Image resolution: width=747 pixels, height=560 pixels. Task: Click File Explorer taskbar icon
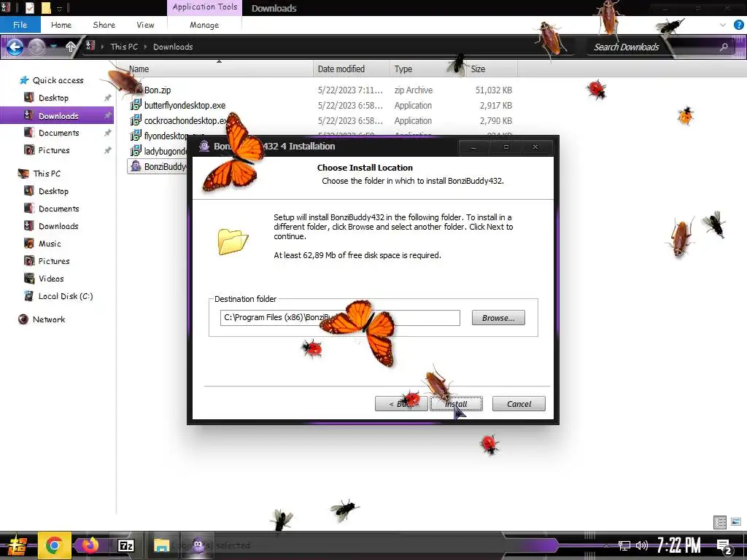[x=161, y=545]
